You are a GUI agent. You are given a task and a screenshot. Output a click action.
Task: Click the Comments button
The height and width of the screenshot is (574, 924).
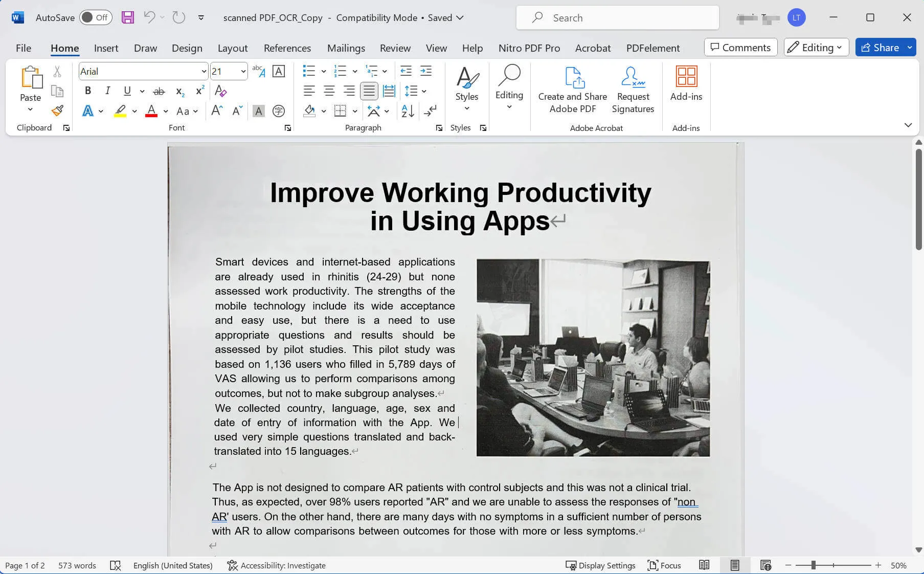pyautogui.click(x=740, y=48)
